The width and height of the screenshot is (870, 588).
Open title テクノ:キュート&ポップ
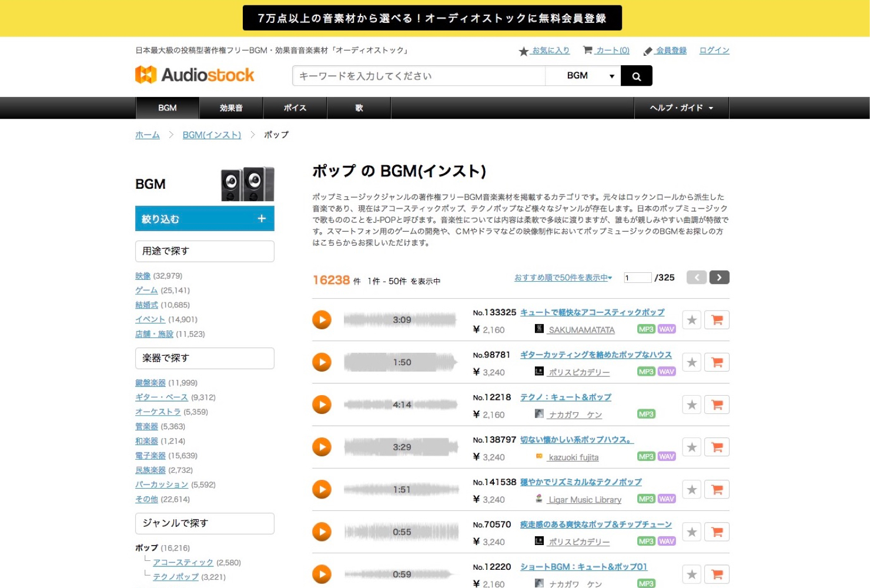pos(565,397)
